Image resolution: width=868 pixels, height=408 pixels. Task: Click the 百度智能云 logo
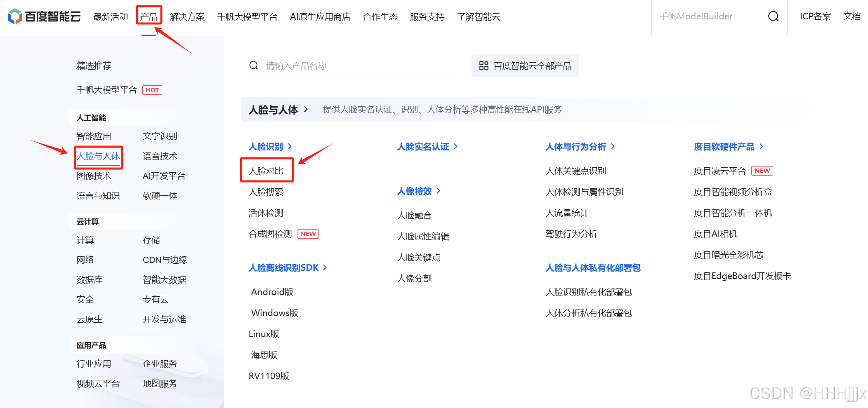(44, 16)
